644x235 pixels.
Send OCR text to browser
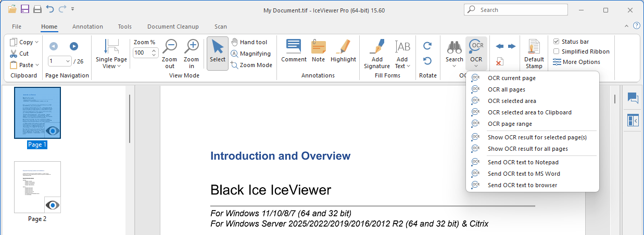[x=533, y=185]
